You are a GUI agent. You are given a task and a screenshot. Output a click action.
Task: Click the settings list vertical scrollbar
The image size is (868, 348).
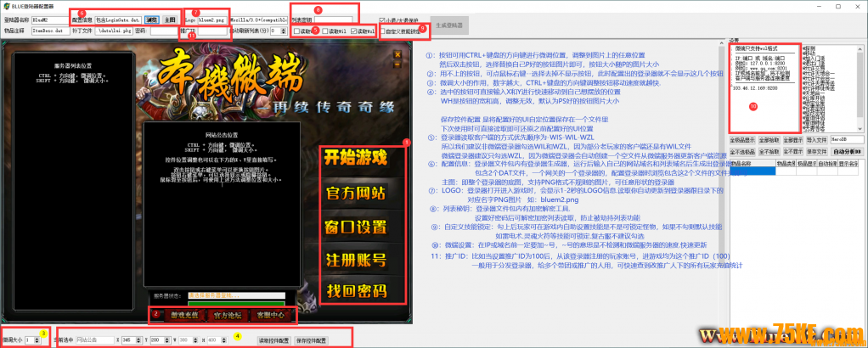coord(861,88)
